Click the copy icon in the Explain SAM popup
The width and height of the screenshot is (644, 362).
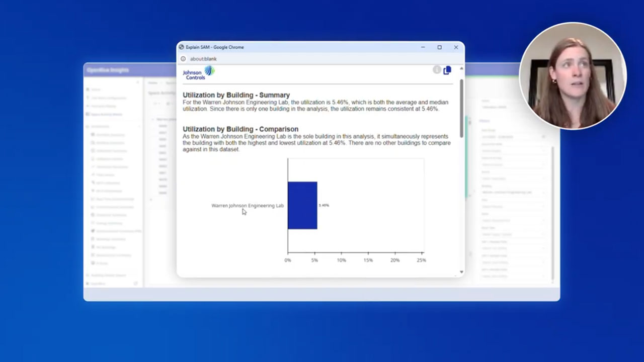pos(447,70)
